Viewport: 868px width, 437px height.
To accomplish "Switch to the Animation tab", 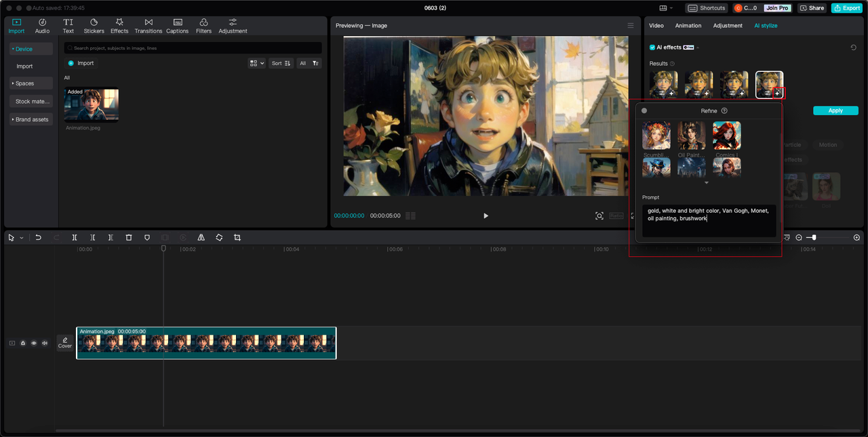I will tap(688, 26).
